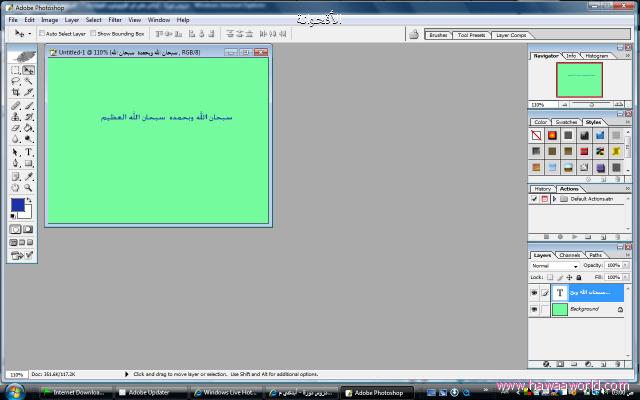This screenshot has height=400, width=640.
Task: Check the Show Bounding Box option
Action: [x=93, y=33]
